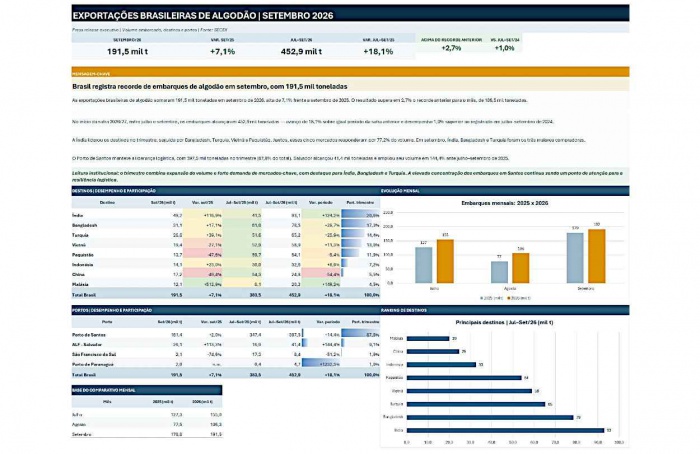Viewport: 700px width, 454px height.
Task: Click the red "Var. set/25" cell for Paquistão
Action: pyautogui.click(x=203, y=254)
